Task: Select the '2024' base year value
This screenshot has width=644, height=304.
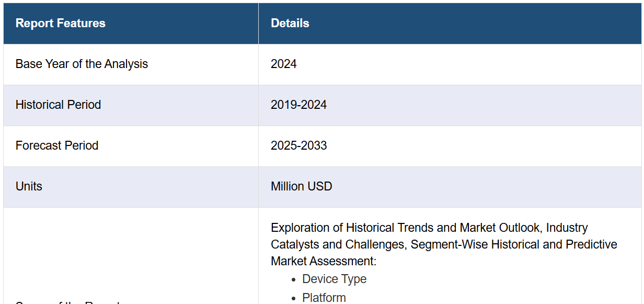Action: click(x=284, y=64)
